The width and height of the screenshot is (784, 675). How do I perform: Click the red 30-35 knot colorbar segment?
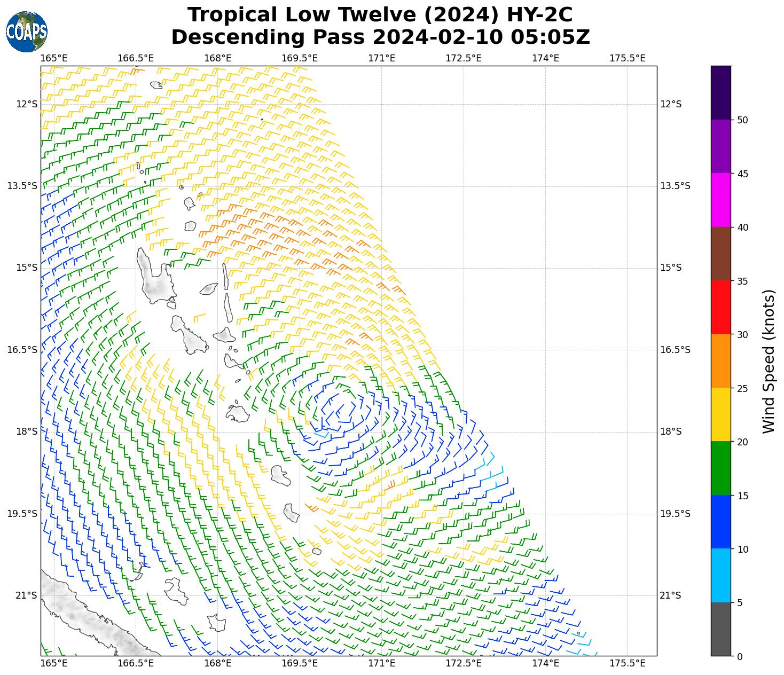720,307
